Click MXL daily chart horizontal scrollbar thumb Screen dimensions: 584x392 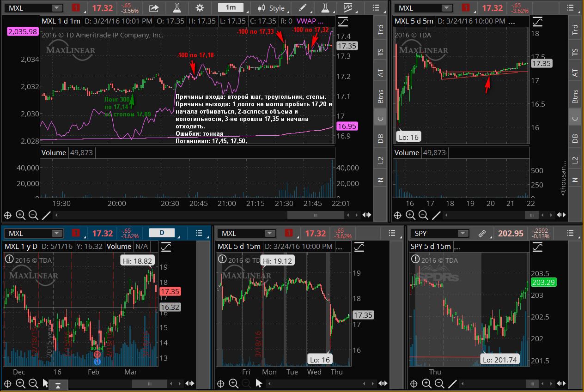point(149,383)
